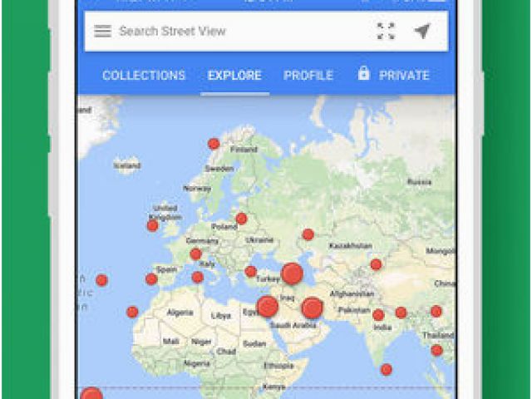Tap the Mali label on map

coord(171,341)
